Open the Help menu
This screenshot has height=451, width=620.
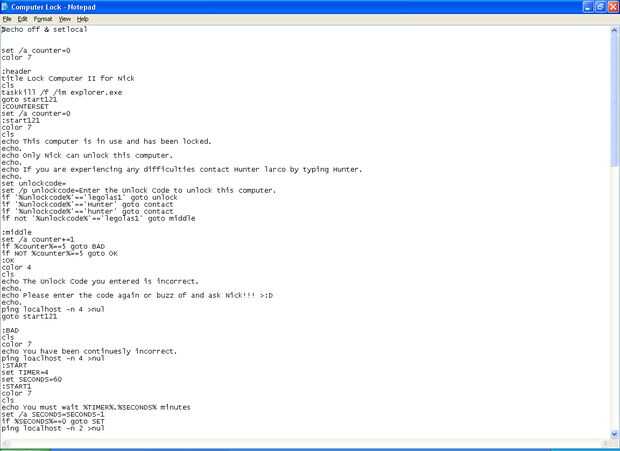click(x=82, y=19)
